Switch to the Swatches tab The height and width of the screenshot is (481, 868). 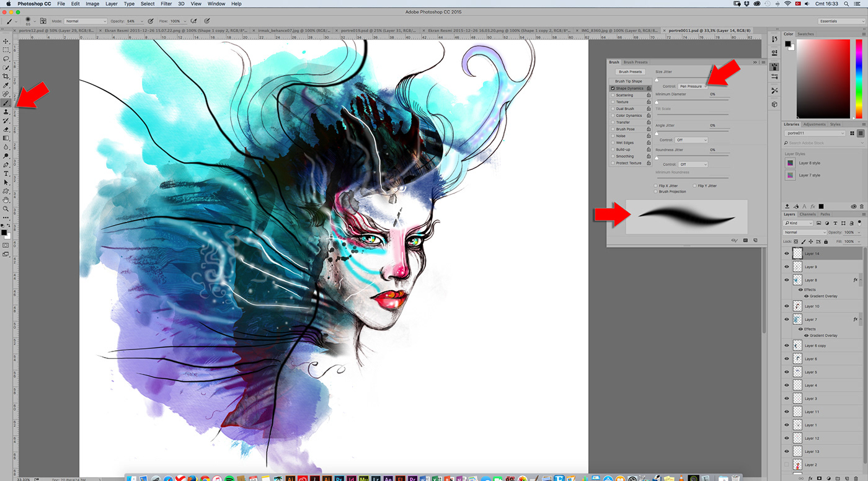point(805,34)
